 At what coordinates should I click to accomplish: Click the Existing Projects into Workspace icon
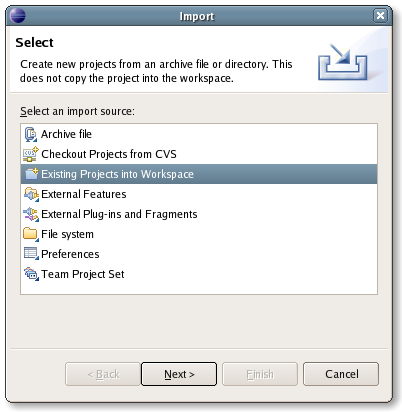pos(31,174)
